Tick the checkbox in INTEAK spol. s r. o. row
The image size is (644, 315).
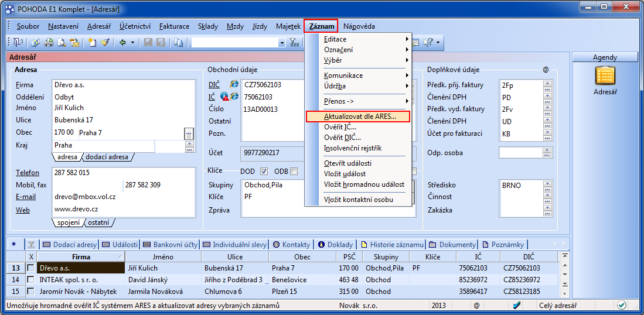coord(31,280)
